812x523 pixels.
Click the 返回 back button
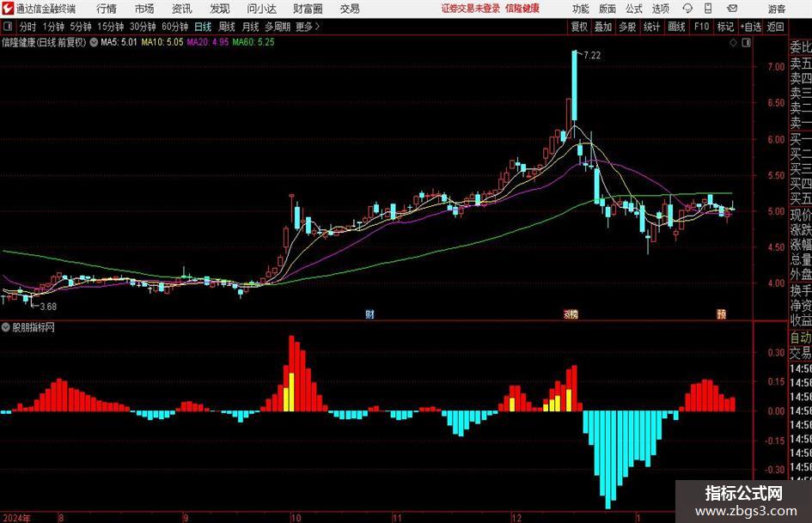[x=775, y=27]
